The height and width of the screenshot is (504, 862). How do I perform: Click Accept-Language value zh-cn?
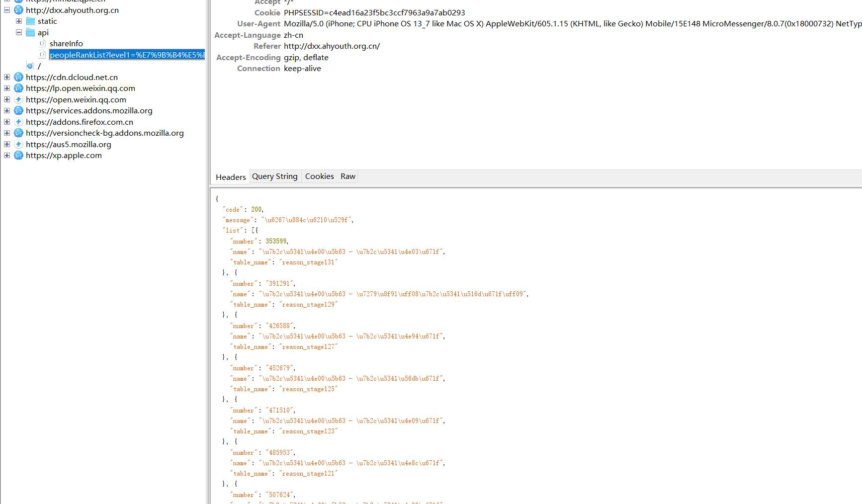tap(293, 35)
